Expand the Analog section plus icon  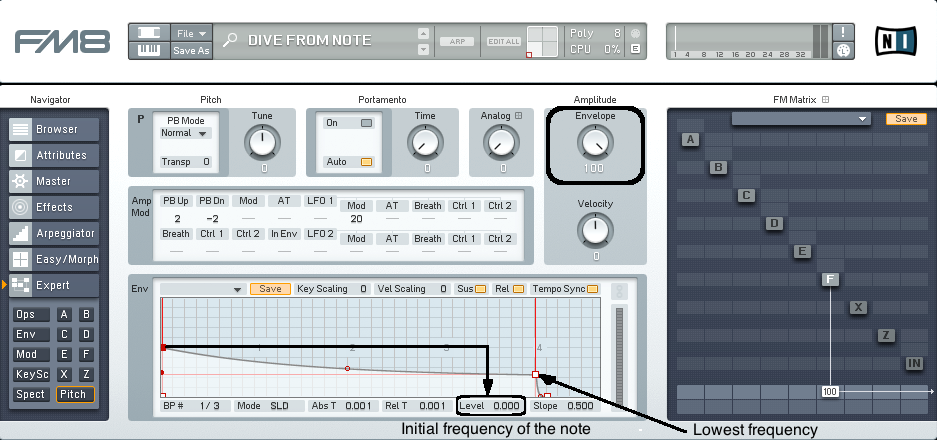point(518,116)
